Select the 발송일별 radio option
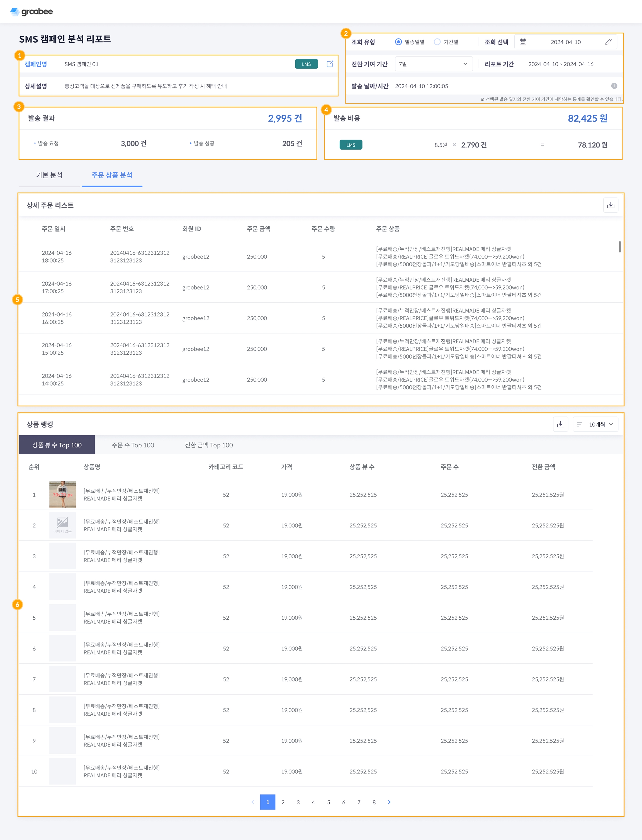The height and width of the screenshot is (840, 642). point(398,42)
